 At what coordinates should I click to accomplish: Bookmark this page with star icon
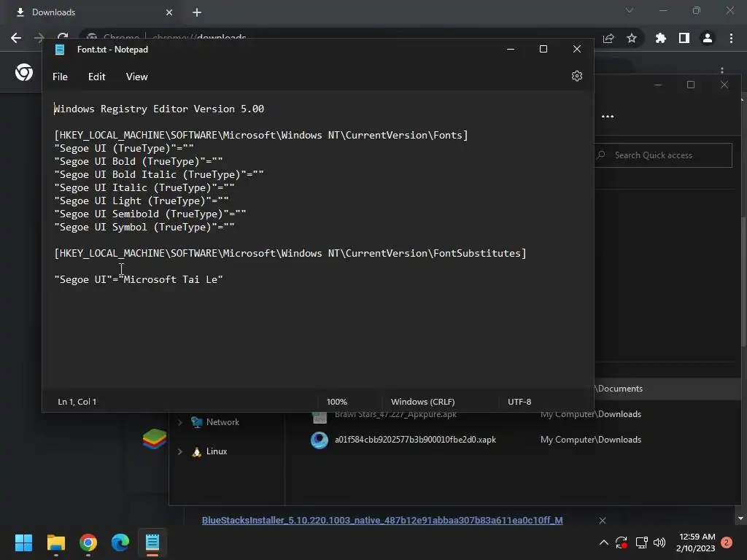pos(631,38)
